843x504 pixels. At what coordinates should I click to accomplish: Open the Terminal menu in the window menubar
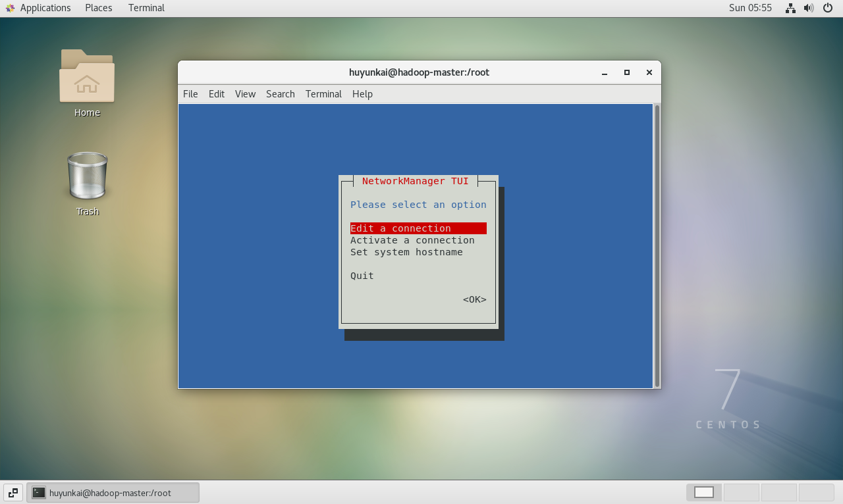323,94
